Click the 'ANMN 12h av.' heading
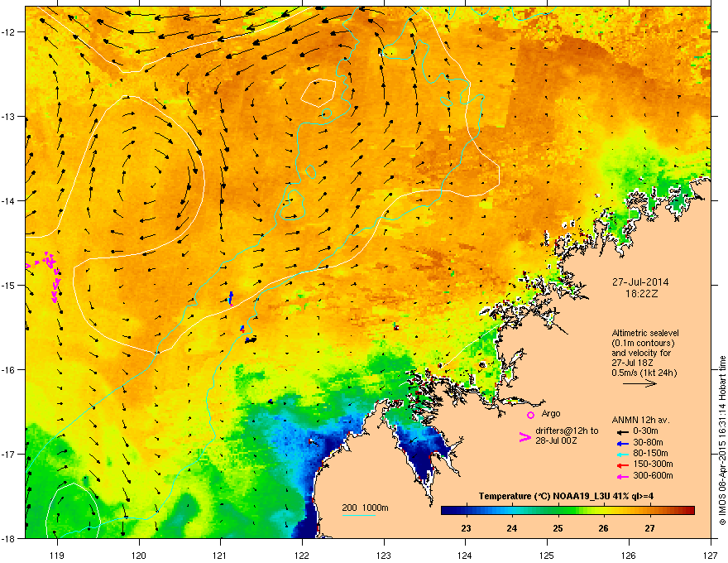728x563 pixels. point(640,420)
